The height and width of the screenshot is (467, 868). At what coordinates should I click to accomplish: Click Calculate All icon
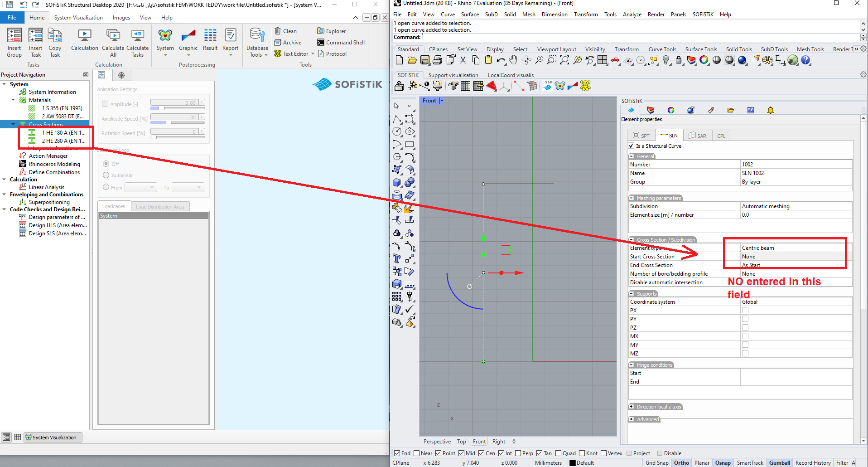click(113, 43)
